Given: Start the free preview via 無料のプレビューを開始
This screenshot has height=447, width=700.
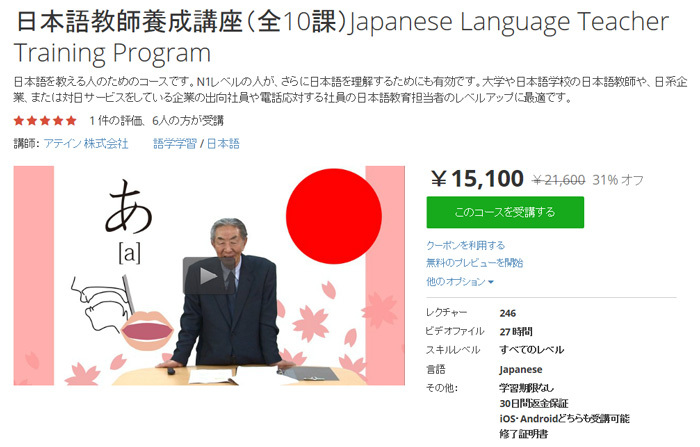Looking at the screenshot, I should (x=474, y=263).
